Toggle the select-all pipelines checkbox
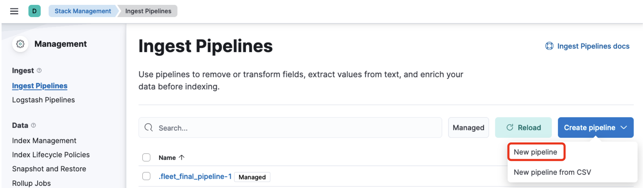Viewport: 644px width, 188px height. coord(146,157)
